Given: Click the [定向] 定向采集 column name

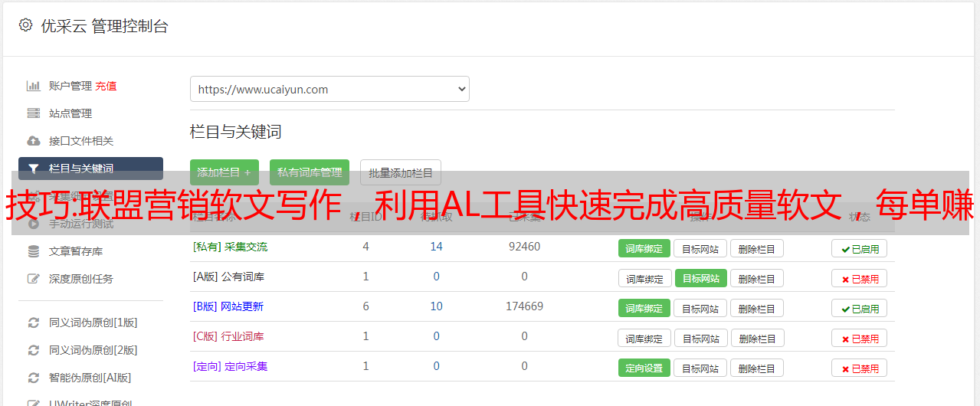Looking at the screenshot, I should [230, 366].
